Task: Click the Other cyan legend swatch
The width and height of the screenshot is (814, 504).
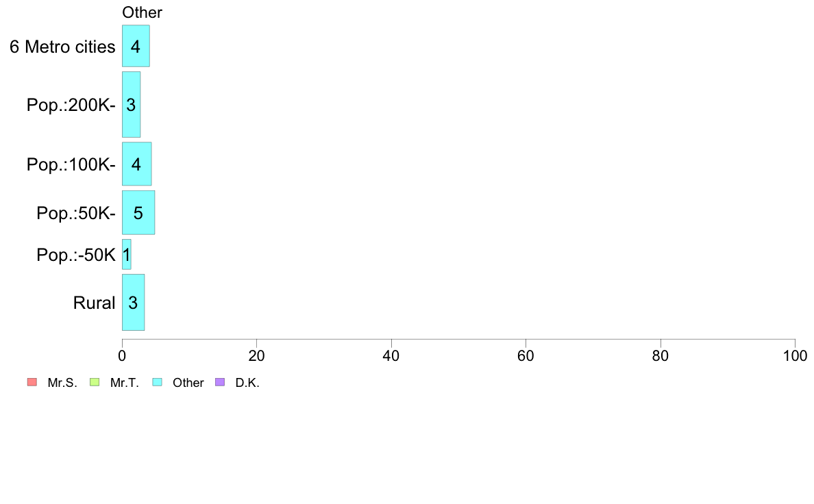Action: pyautogui.click(x=158, y=383)
